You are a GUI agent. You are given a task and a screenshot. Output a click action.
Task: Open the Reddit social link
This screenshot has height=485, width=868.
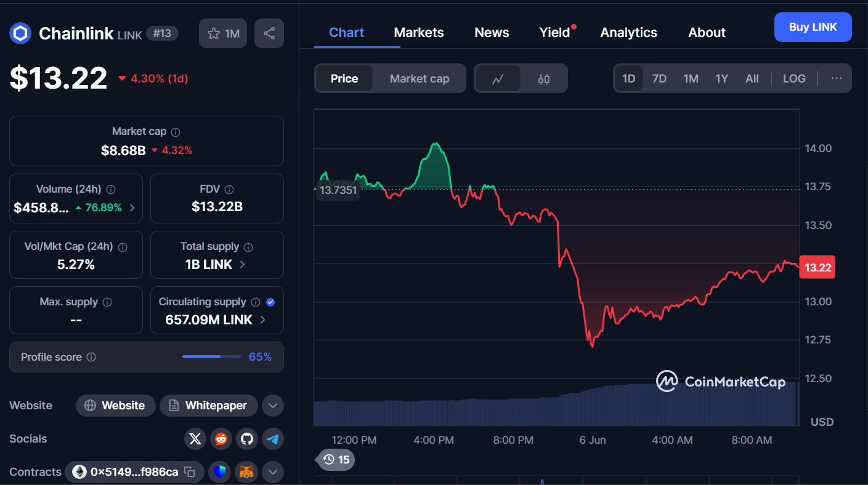[221, 439]
